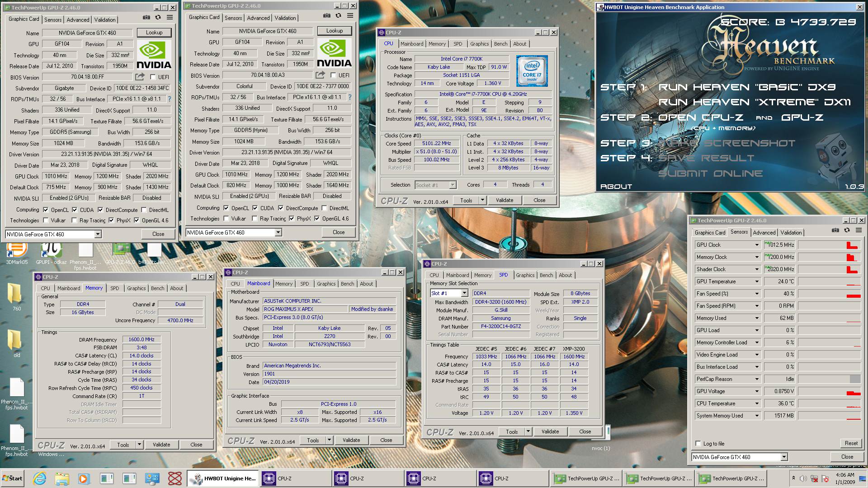Viewport: 868px width, 488px height.
Task: Click volume icon in system tray
Action: coord(803,479)
